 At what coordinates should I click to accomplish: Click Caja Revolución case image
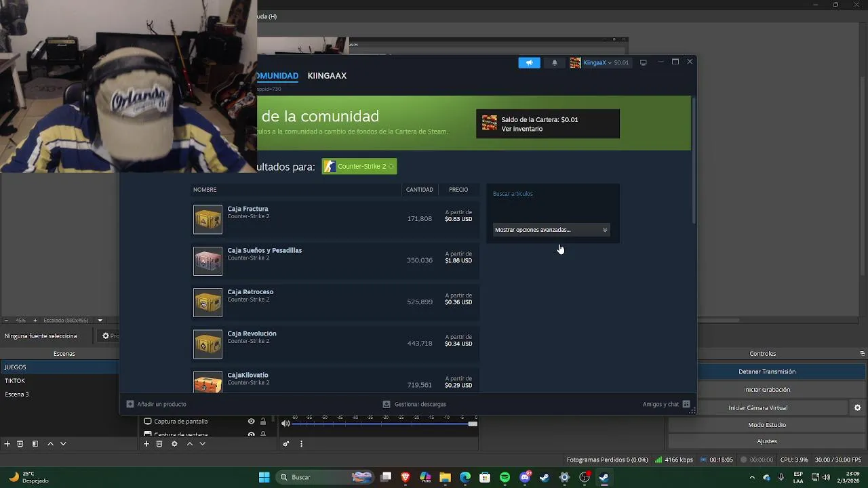208,344
